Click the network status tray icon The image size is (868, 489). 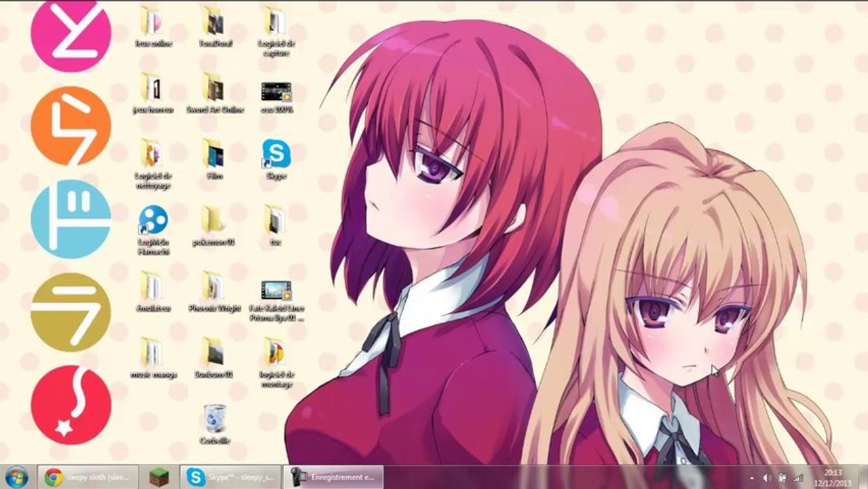point(798,478)
